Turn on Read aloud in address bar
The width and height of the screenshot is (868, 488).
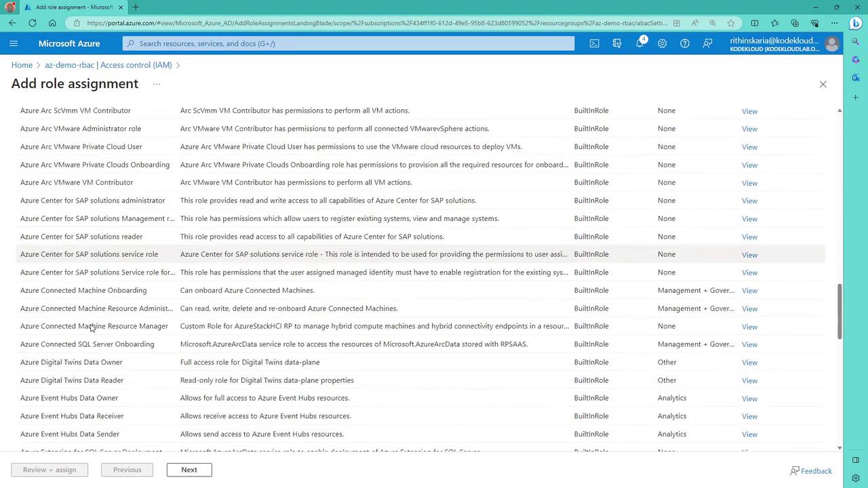click(x=695, y=23)
